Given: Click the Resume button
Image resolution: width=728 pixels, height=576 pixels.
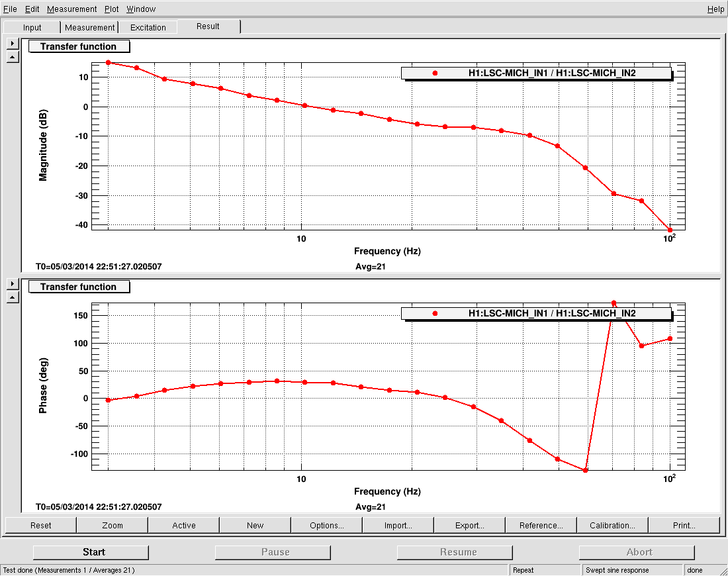Looking at the screenshot, I should (455, 552).
